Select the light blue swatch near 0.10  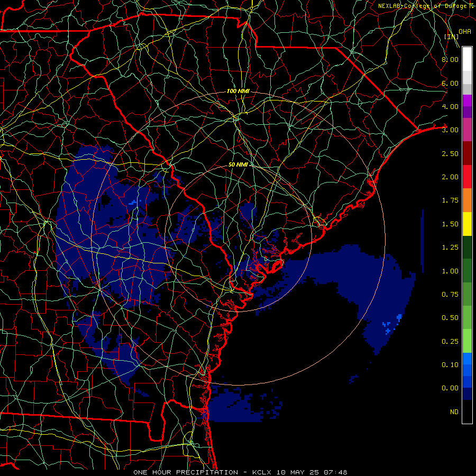click(x=467, y=359)
